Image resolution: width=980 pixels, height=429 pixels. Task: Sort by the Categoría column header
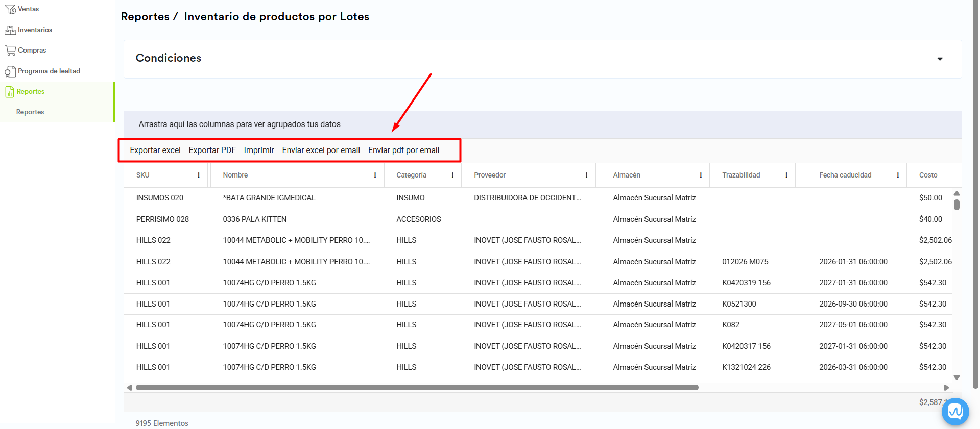point(411,175)
